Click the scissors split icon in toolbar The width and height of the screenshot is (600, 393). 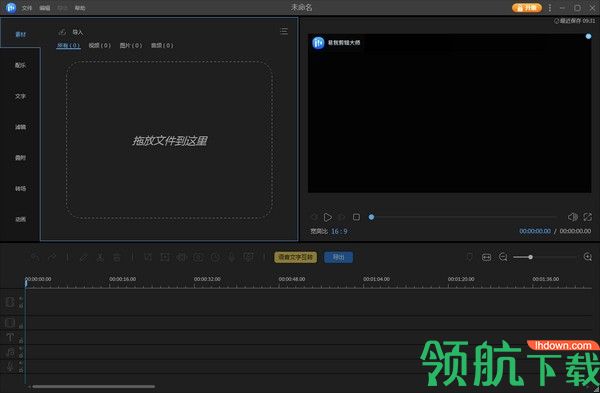point(100,257)
